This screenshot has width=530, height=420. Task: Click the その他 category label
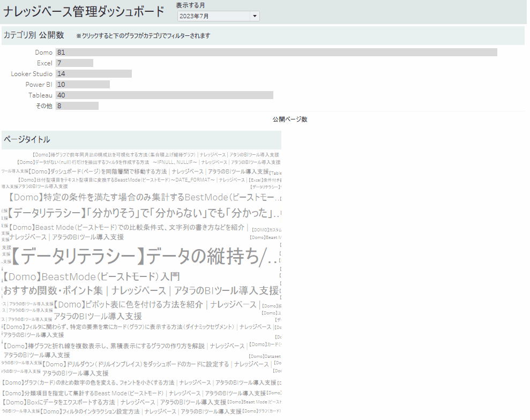[x=44, y=106]
